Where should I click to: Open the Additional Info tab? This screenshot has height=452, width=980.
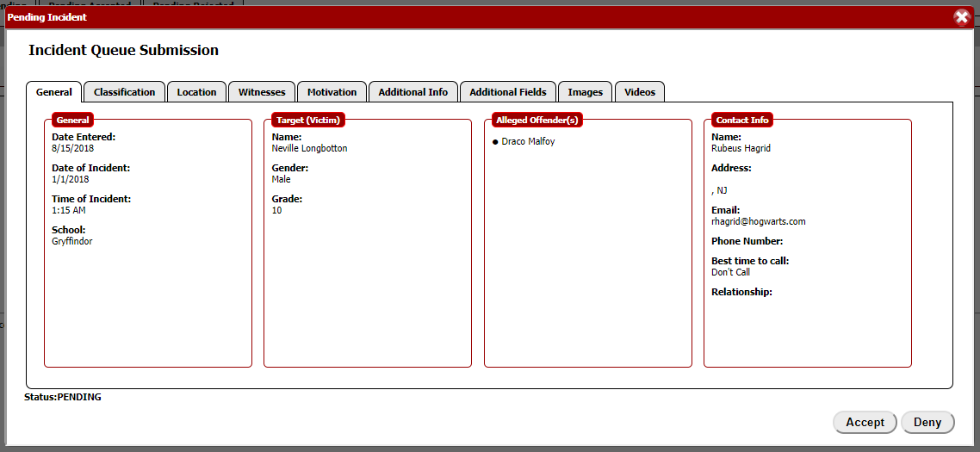click(x=413, y=92)
